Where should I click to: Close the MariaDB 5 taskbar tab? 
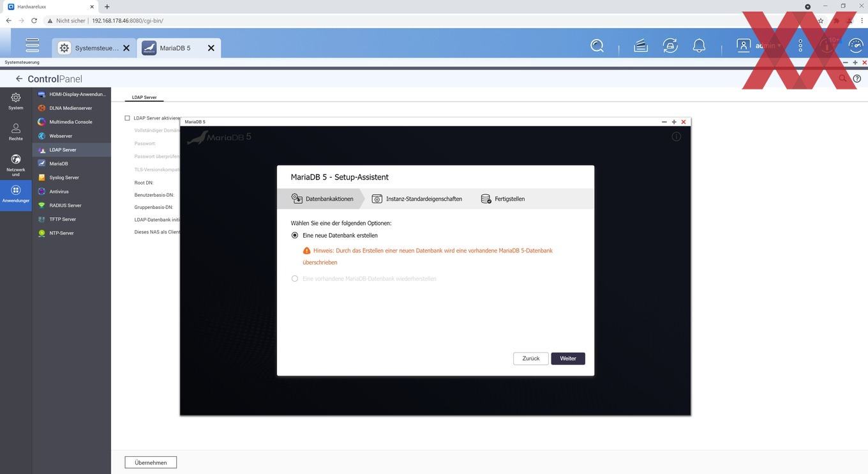pyautogui.click(x=211, y=48)
